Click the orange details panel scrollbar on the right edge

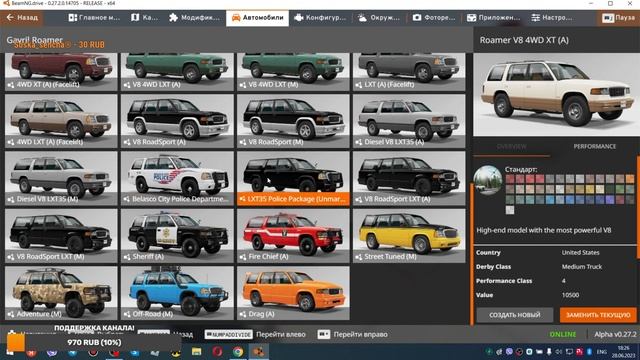pyautogui.click(x=638, y=206)
